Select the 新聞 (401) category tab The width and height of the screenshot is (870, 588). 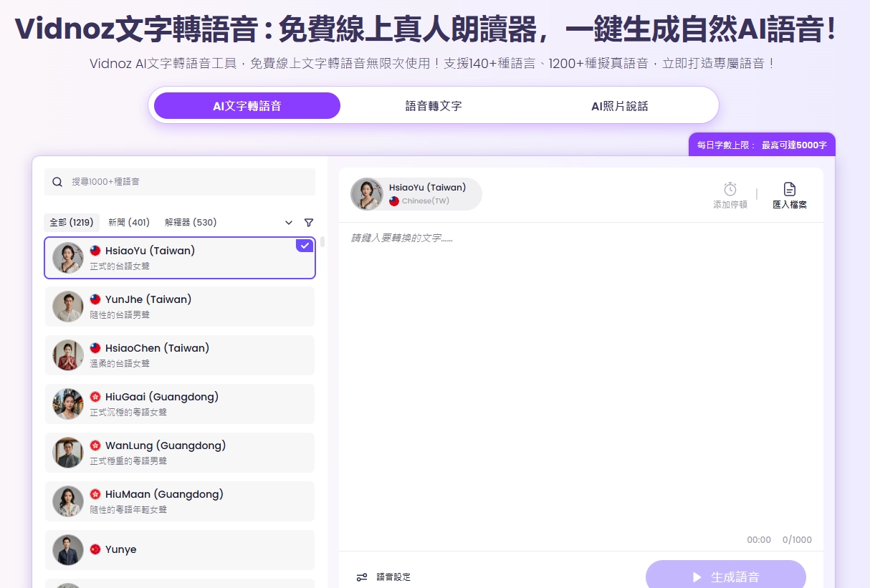(129, 223)
